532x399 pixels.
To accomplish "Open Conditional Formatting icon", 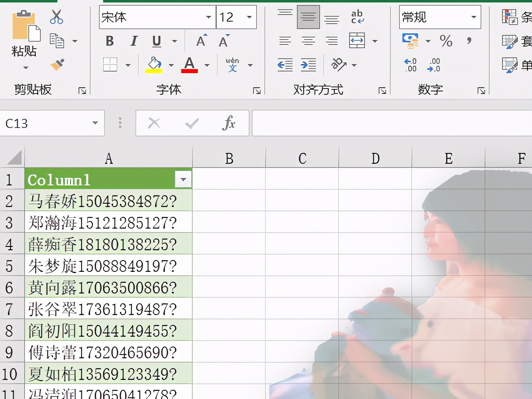I will [510, 17].
